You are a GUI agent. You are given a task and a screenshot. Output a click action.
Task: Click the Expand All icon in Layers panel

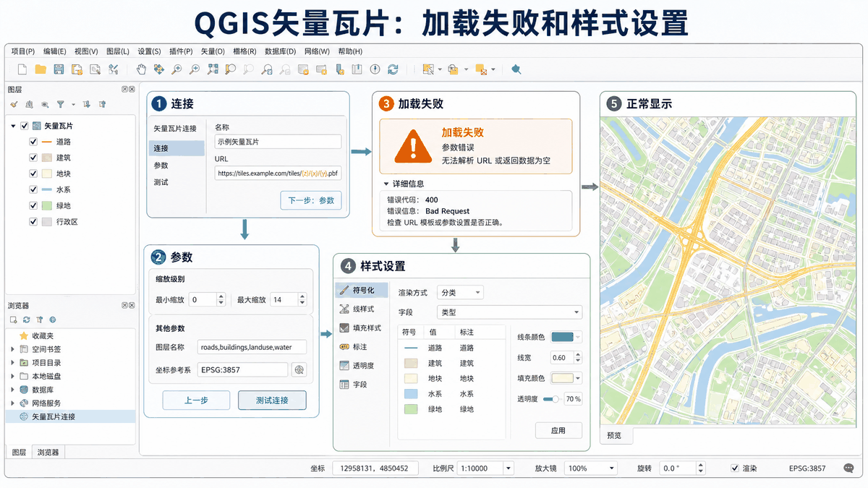point(86,104)
